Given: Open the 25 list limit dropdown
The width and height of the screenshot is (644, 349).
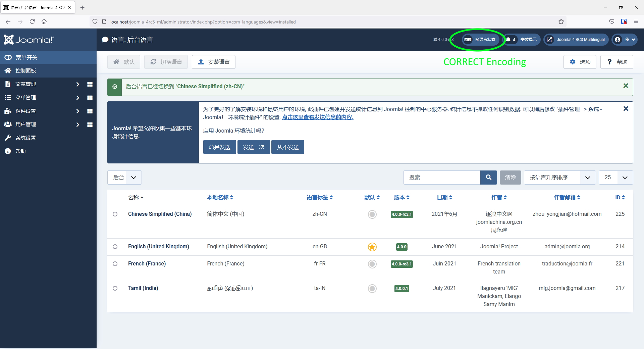Looking at the screenshot, I should [616, 178].
